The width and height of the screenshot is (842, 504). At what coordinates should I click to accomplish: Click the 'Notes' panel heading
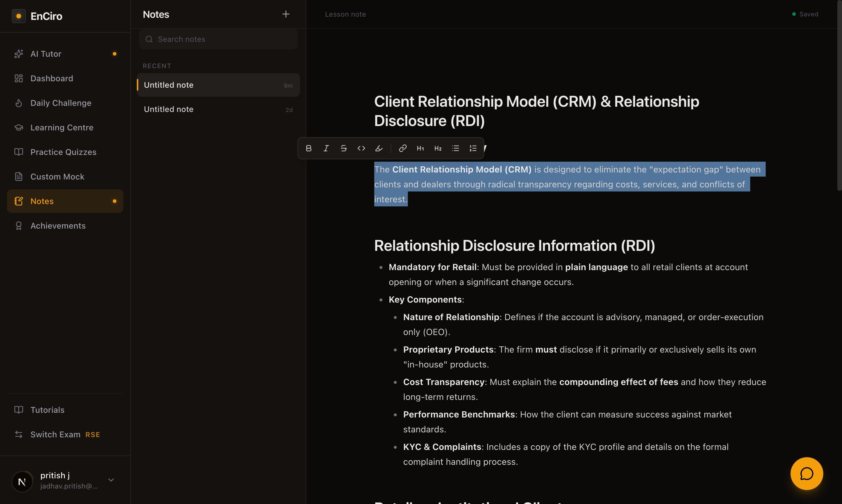156,14
